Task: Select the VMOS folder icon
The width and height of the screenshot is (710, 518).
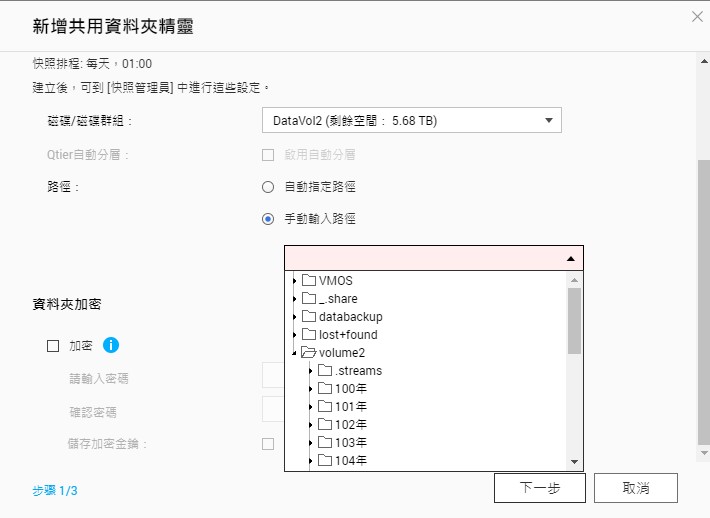Action: coord(309,281)
